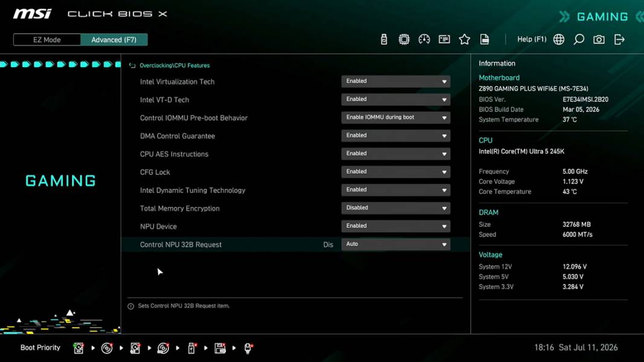Image resolution: width=644 pixels, height=362 pixels.
Task: Select the Advanced (F7) tab
Action: 114,40
